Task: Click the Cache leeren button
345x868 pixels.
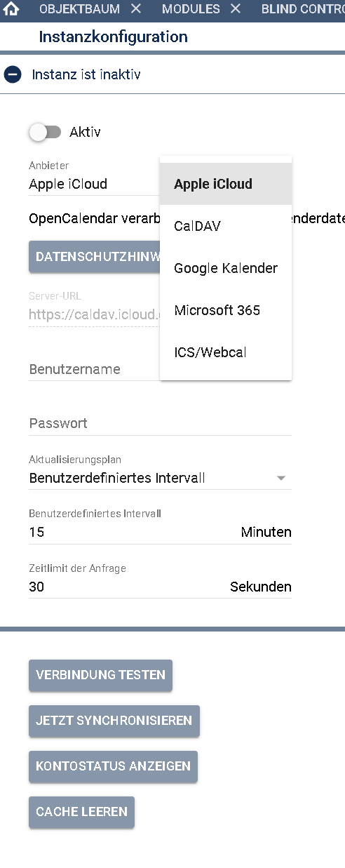Action: point(81,812)
